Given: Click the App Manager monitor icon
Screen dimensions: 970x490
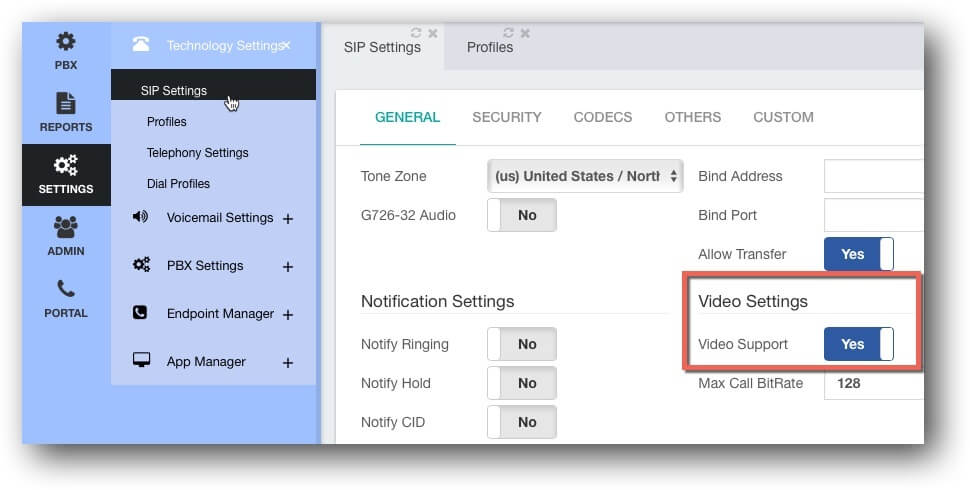Looking at the screenshot, I should [142, 359].
